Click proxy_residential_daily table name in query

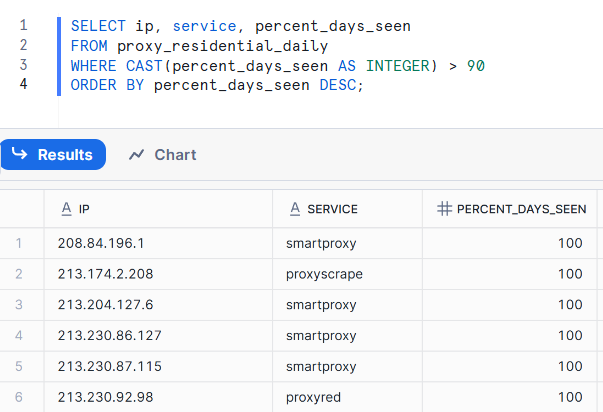[x=222, y=46]
